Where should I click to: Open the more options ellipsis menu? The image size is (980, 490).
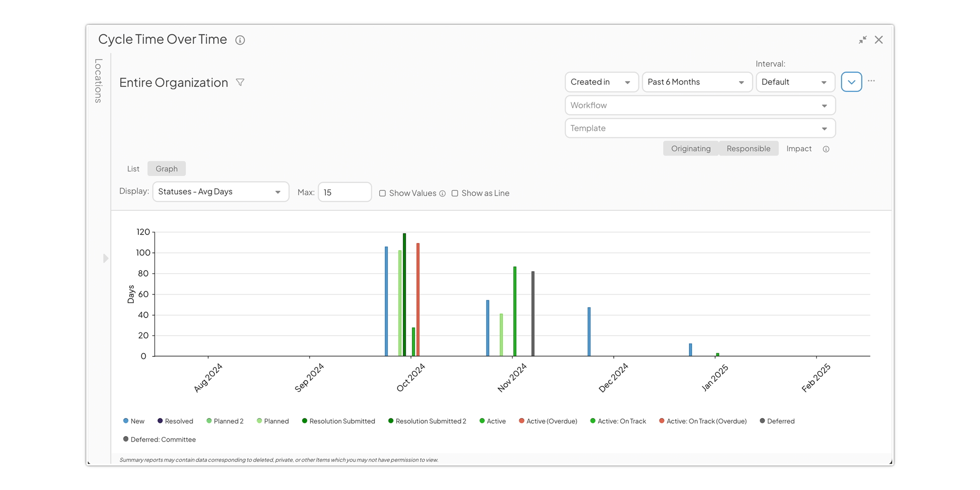871,81
